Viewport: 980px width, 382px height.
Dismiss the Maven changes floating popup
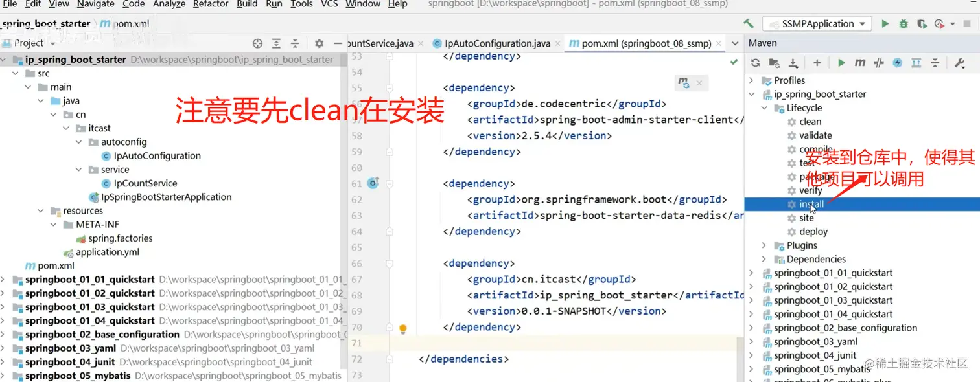(699, 83)
